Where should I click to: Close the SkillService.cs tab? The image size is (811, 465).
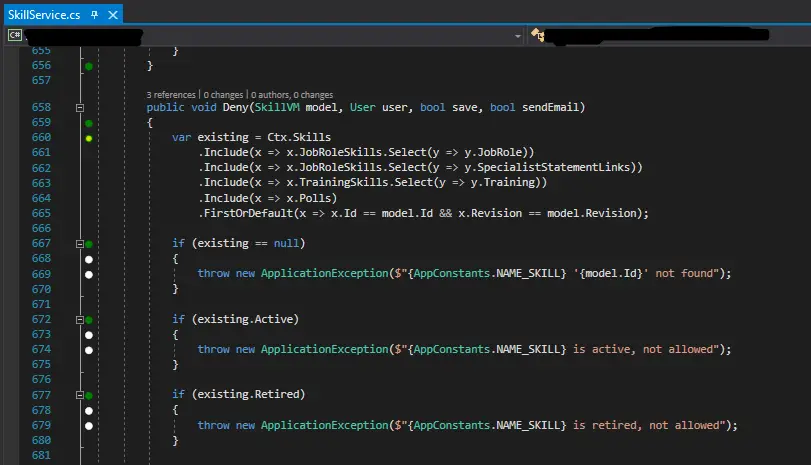tap(113, 15)
